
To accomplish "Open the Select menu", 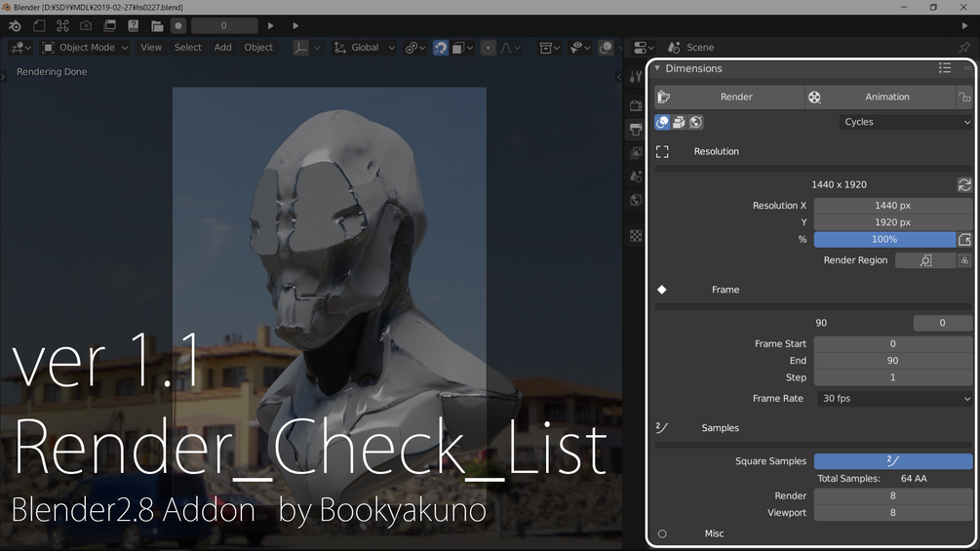I will tap(187, 48).
